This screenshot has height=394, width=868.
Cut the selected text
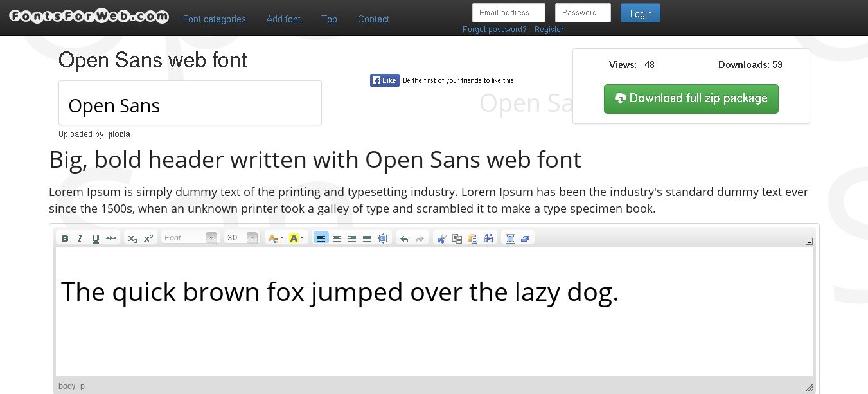click(x=441, y=238)
